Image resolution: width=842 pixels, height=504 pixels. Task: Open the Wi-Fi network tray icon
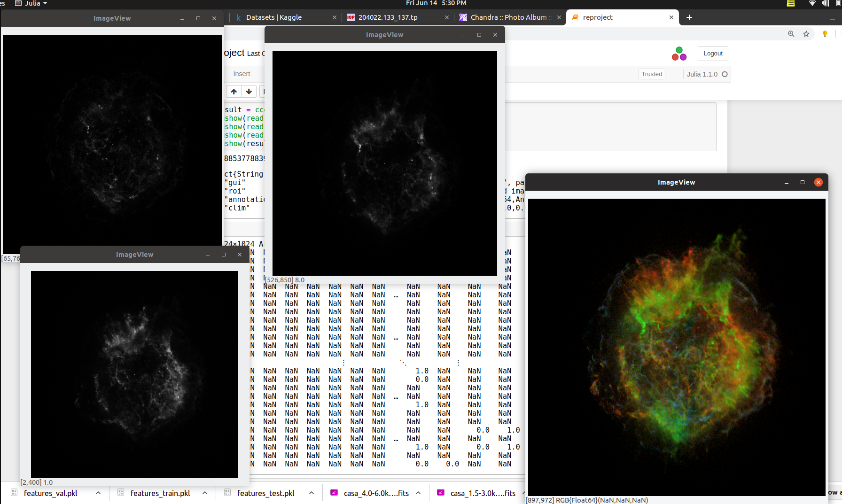point(812,3)
